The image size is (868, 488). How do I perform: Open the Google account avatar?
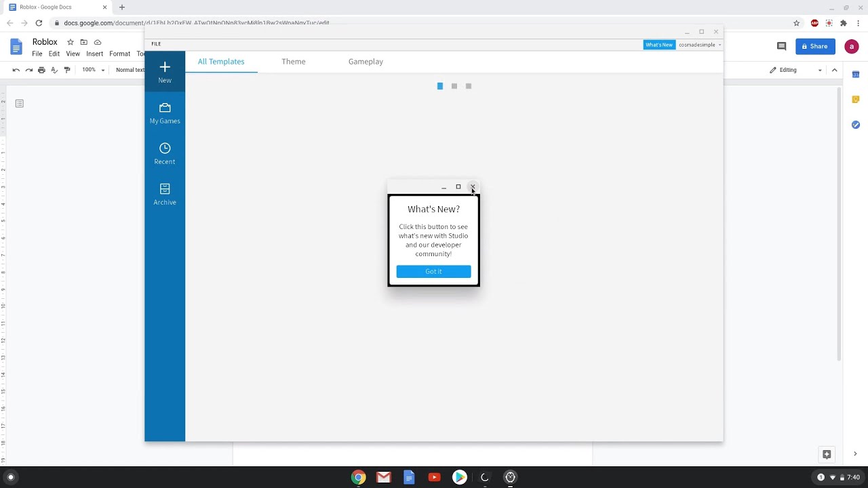coord(852,46)
